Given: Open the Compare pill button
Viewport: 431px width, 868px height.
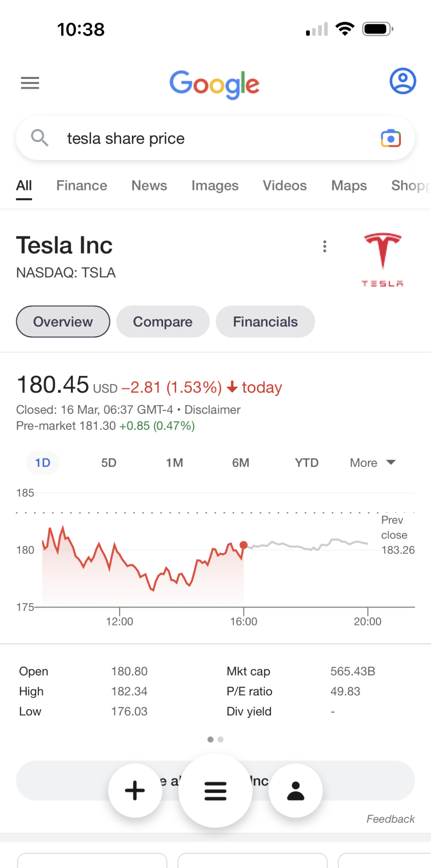Looking at the screenshot, I should 163,321.
